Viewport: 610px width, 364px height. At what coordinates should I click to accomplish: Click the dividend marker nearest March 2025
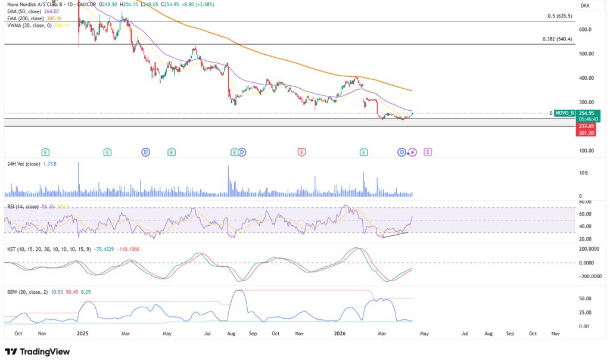(x=145, y=153)
